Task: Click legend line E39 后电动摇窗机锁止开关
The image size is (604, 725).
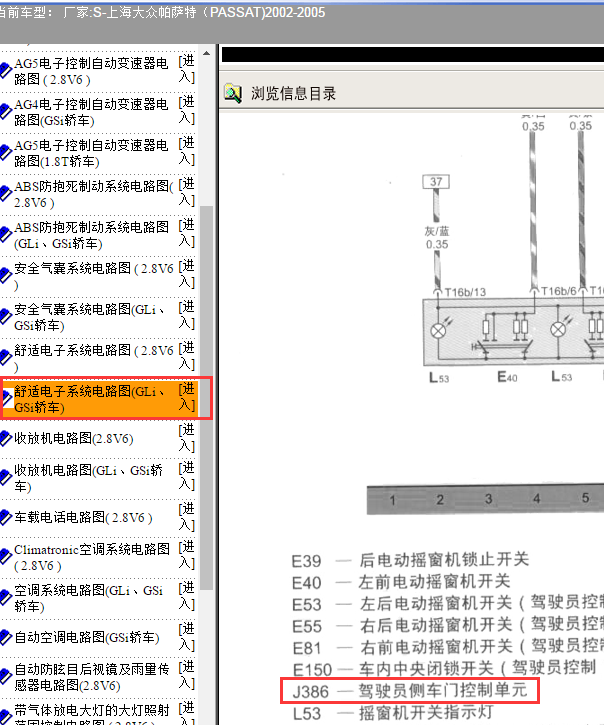Action: click(x=410, y=560)
